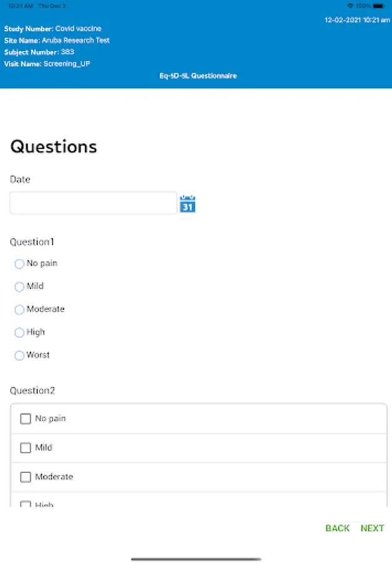The height and width of the screenshot is (564, 392).
Task: Select 'No pain' radio for Question1
Action: coord(19,264)
